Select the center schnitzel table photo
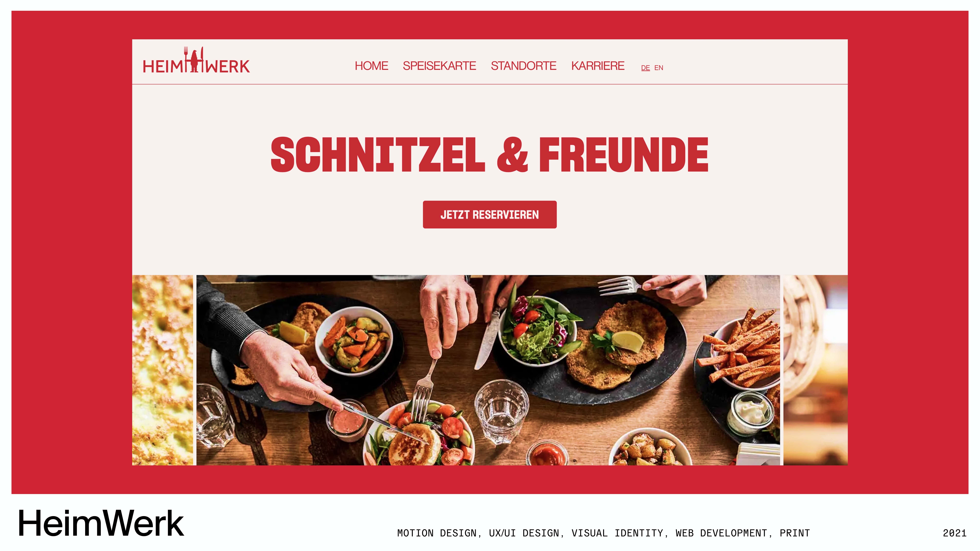This screenshot has width=980, height=551. 488,370
